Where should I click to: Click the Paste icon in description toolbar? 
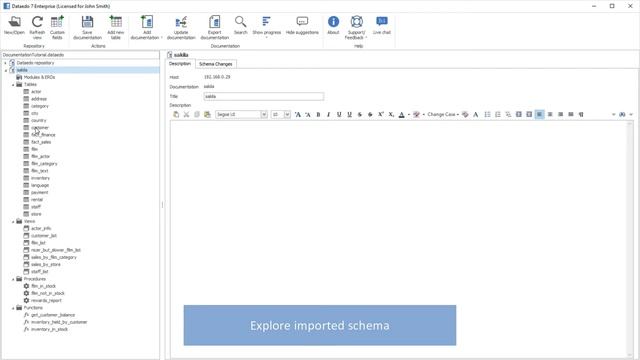[x=176, y=115]
